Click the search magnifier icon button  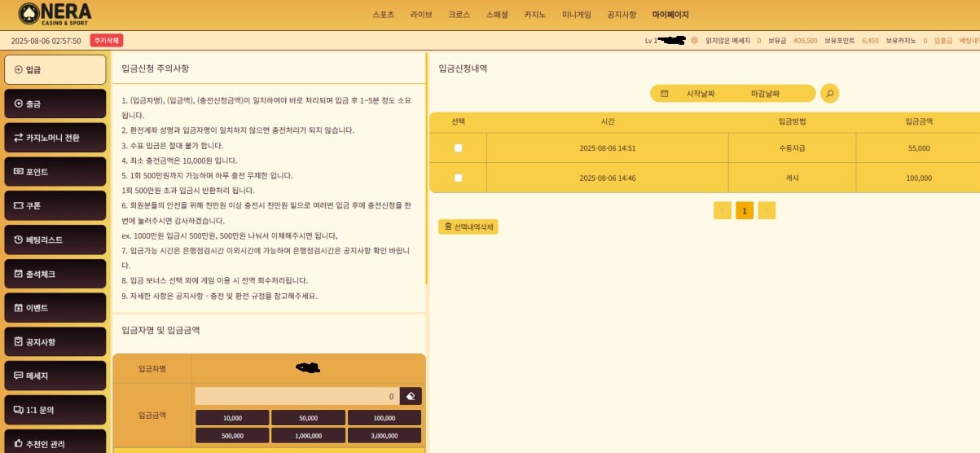(x=829, y=94)
